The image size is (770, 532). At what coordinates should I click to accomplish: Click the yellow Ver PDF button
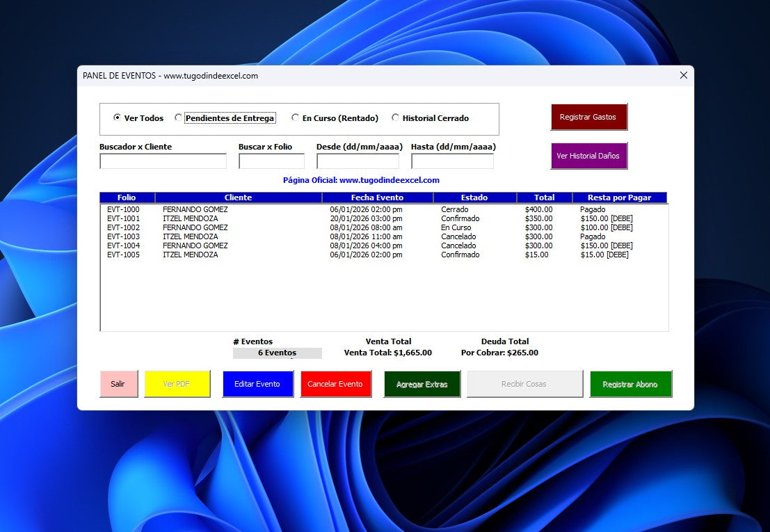[177, 384]
